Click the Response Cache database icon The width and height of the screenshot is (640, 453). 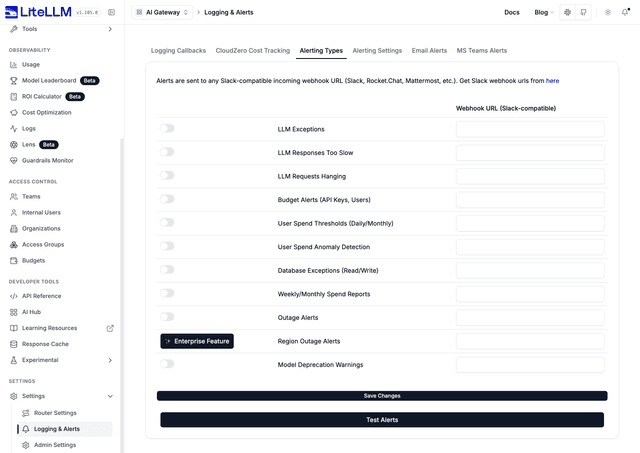point(13,344)
